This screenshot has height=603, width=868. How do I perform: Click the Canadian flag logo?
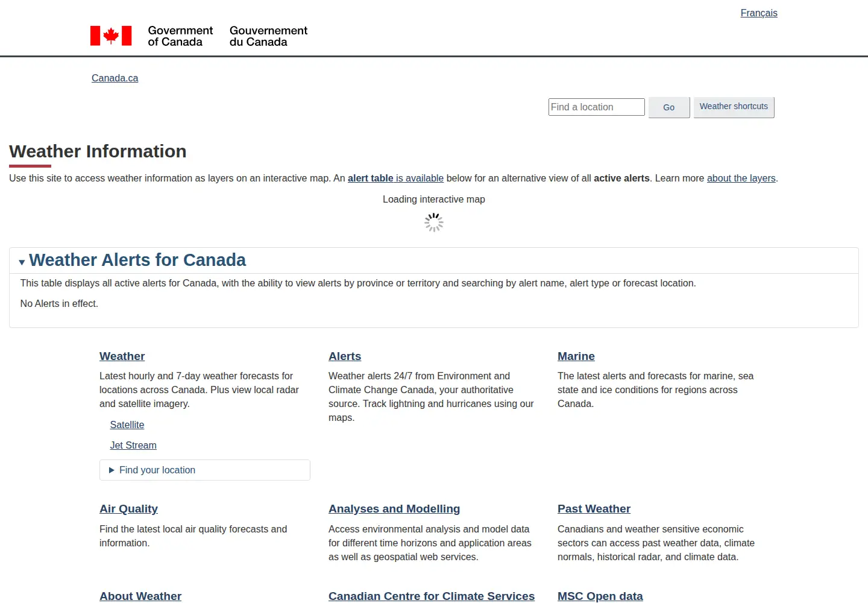click(x=111, y=36)
